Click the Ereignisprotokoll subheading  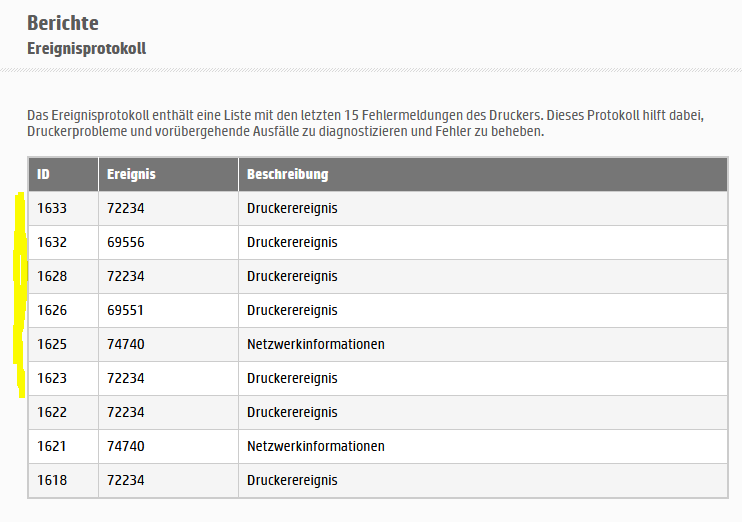click(x=87, y=48)
